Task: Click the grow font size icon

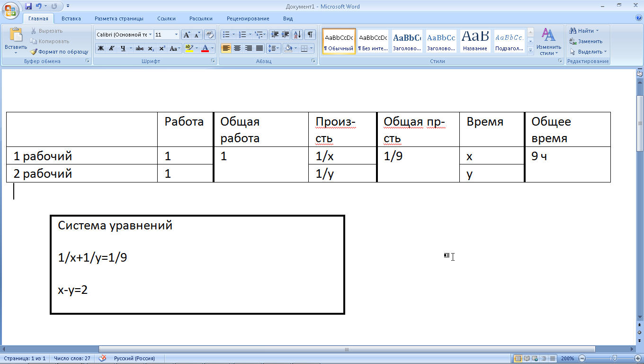Action: click(187, 35)
